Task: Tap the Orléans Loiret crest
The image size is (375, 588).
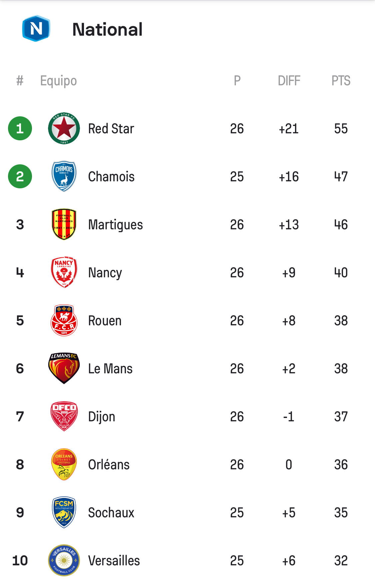Action: (64, 464)
